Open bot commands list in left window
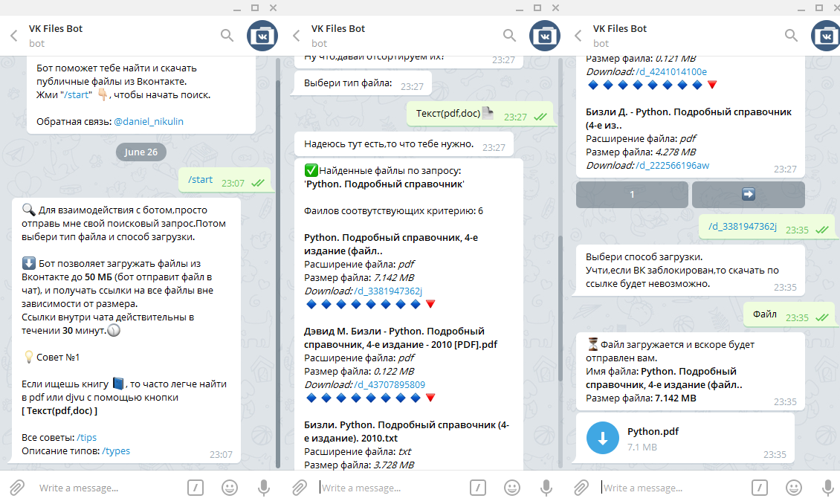The width and height of the screenshot is (840, 504). coord(195,488)
